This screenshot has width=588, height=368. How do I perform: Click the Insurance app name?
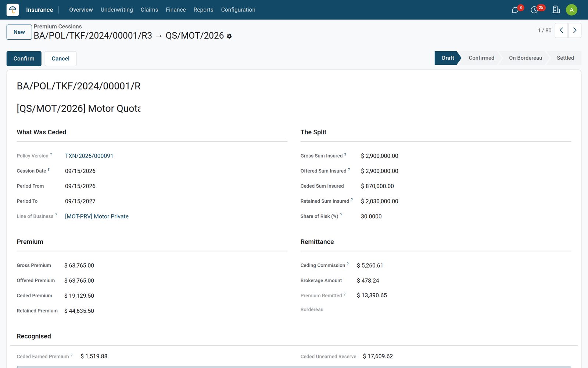tap(39, 10)
